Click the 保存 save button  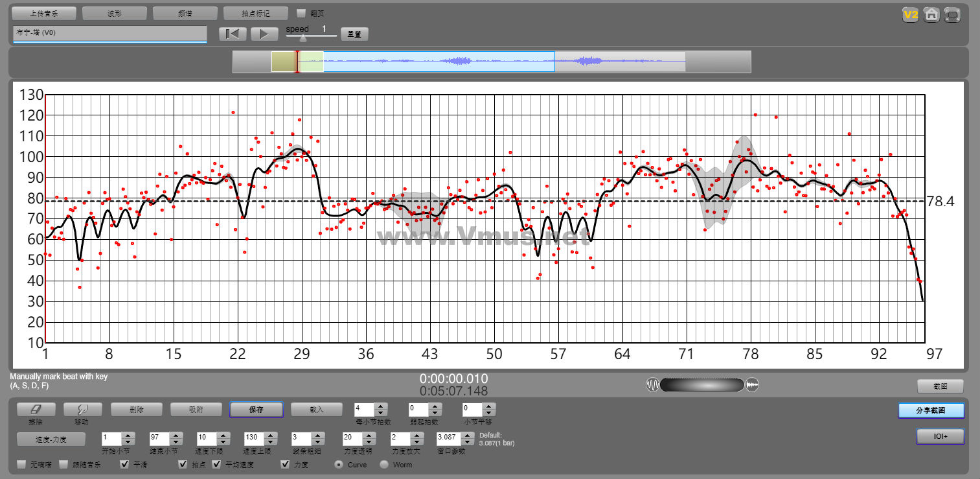click(256, 410)
